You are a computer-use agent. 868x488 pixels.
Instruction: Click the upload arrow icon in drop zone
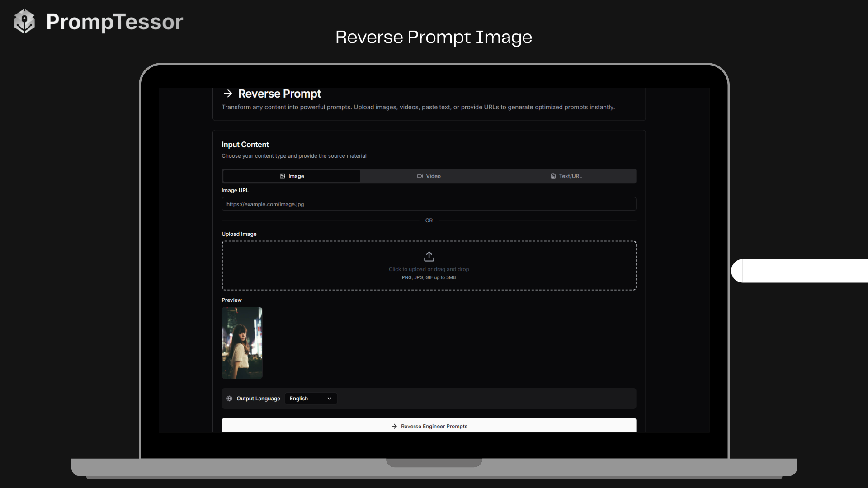coord(429,256)
